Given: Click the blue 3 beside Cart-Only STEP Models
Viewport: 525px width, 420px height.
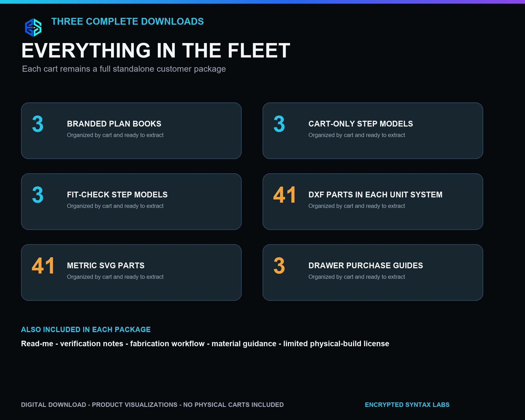Looking at the screenshot, I should pyautogui.click(x=279, y=124).
